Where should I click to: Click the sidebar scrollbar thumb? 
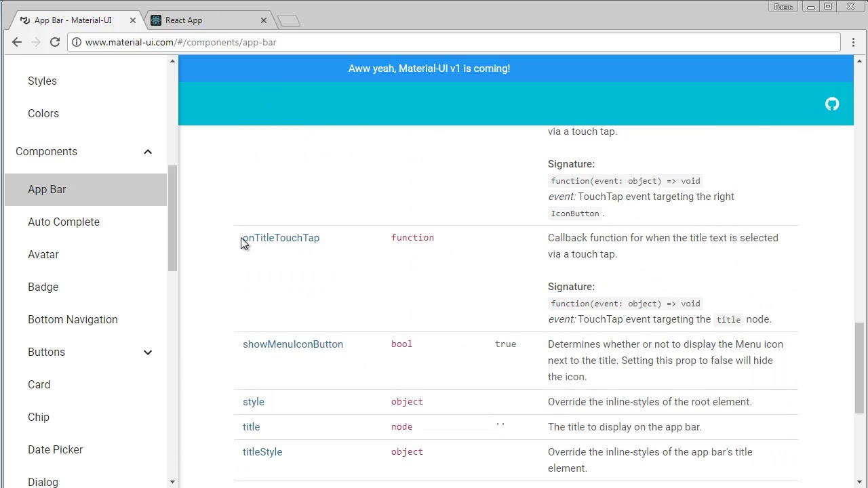[x=172, y=218]
